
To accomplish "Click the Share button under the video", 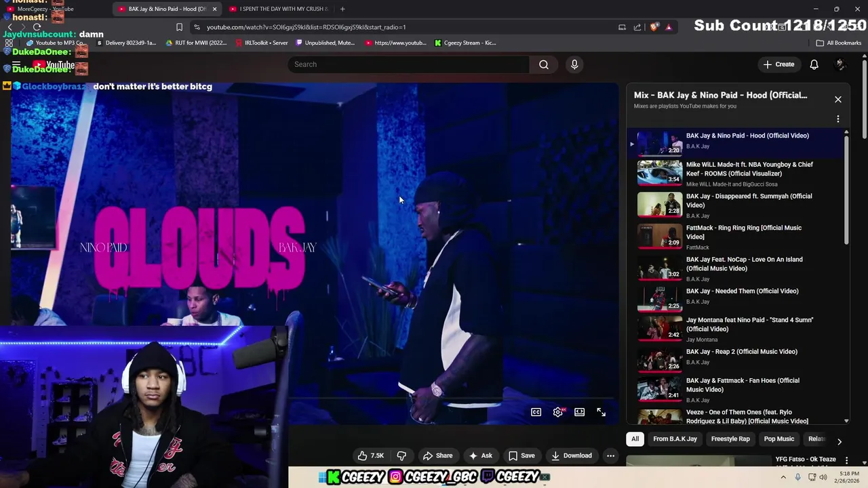I will [x=437, y=455].
